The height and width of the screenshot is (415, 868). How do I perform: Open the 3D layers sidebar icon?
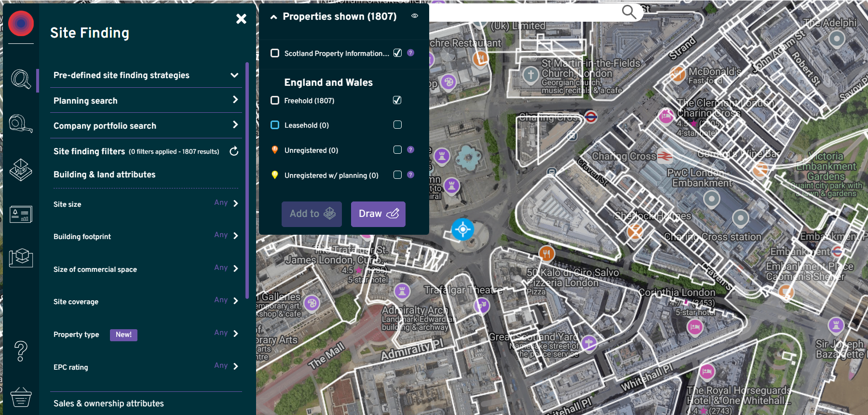[x=21, y=170]
